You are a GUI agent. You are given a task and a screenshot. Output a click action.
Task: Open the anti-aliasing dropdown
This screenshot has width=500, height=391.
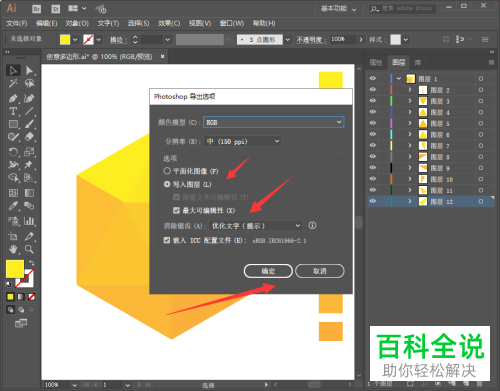(x=255, y=226)
